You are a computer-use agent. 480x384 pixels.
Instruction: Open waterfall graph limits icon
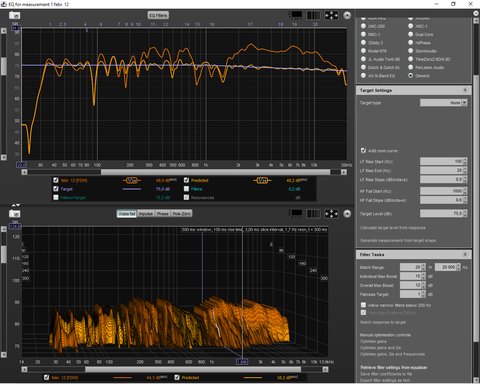click(x=296, y=213)
